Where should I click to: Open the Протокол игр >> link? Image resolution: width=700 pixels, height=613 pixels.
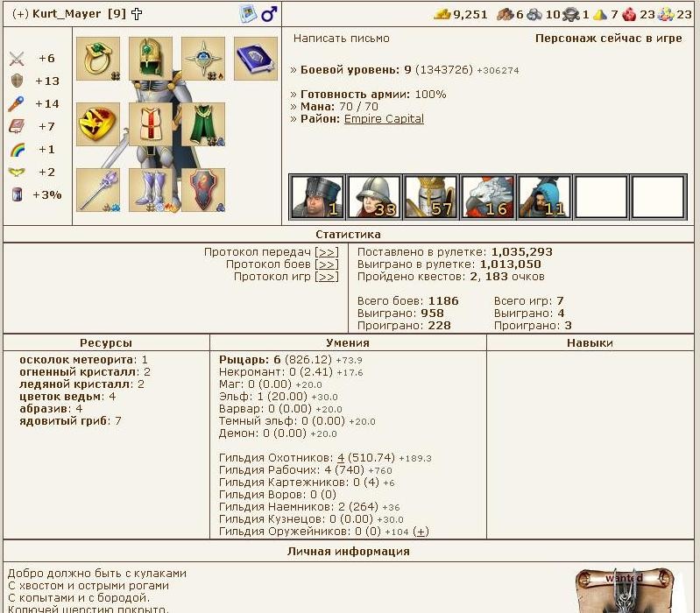(x=326, y=277)
